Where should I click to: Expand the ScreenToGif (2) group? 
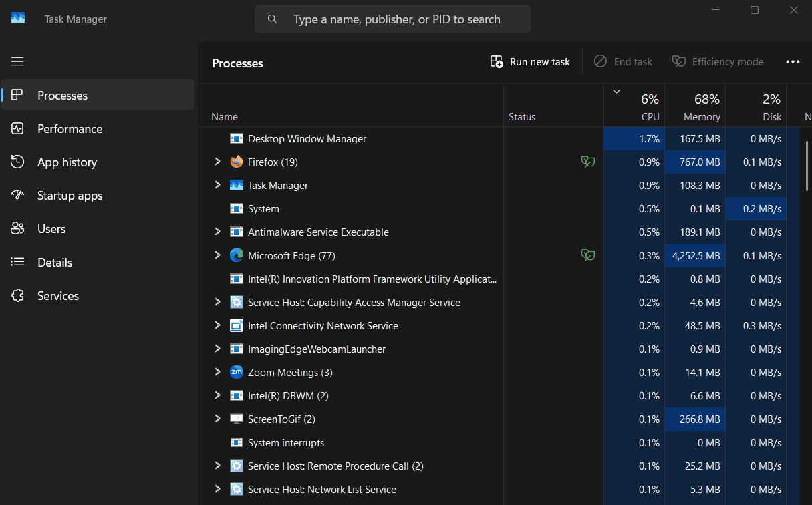click(x=217, y=419)
